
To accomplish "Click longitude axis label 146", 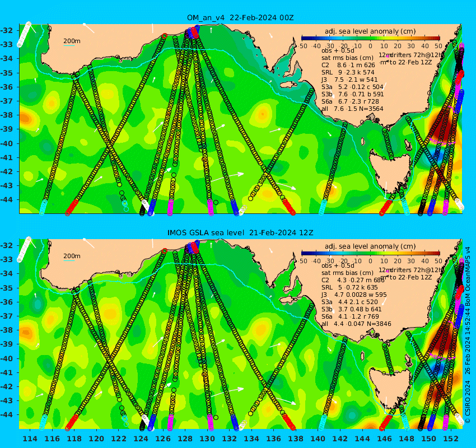I will 384,438.
